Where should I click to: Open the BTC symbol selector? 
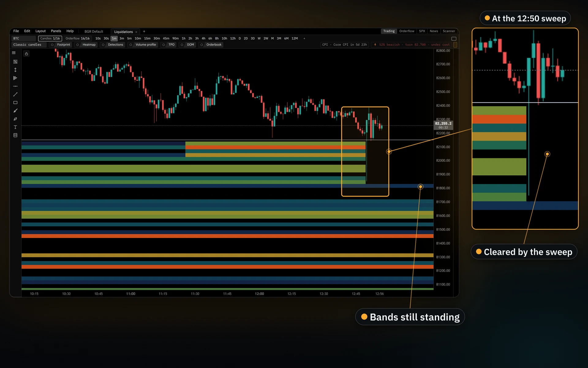coord(24,38)
